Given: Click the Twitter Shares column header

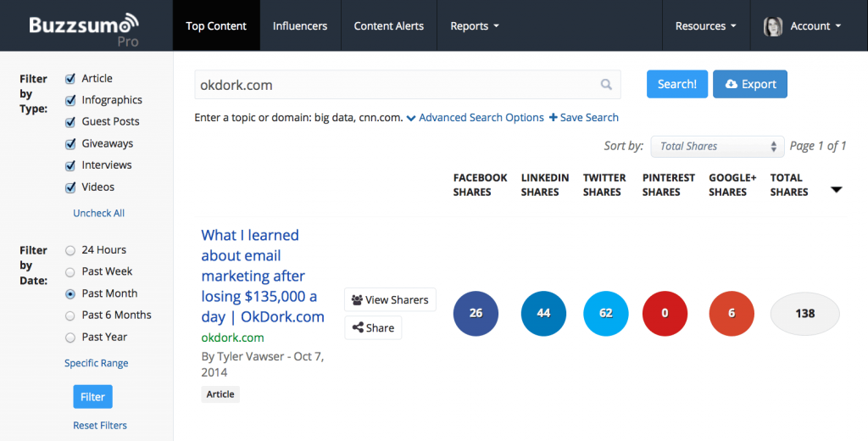Looking at the screenshot, I should coord(604,185).
